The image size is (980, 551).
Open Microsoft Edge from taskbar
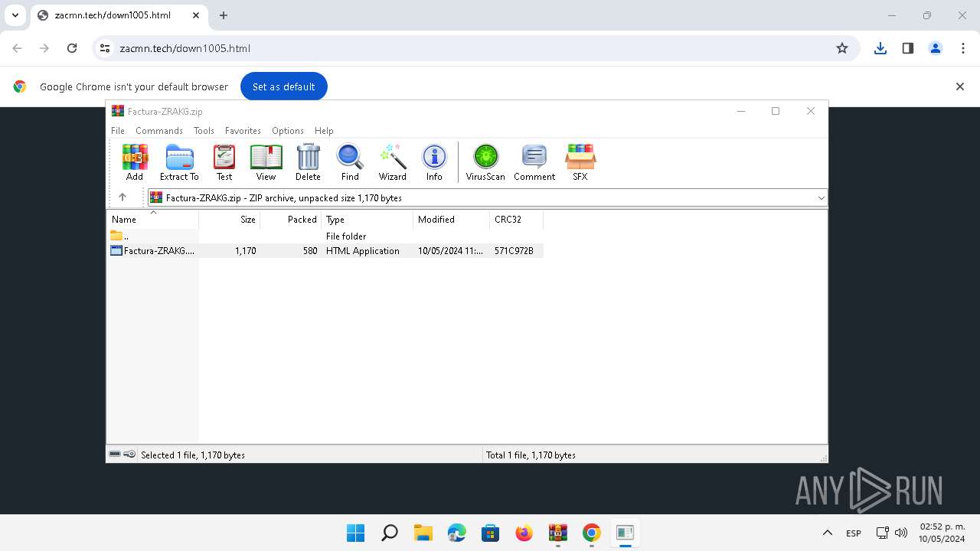click(x=457, y=533)
